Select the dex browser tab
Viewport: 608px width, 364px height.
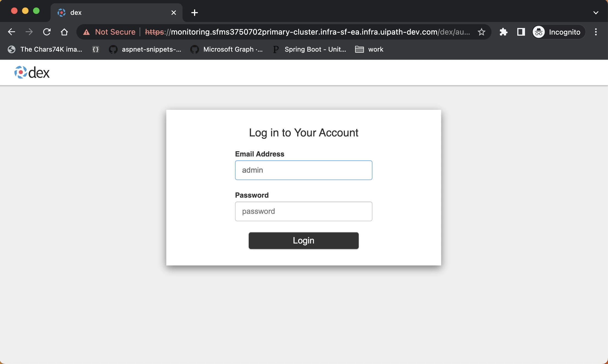[116, 13]
